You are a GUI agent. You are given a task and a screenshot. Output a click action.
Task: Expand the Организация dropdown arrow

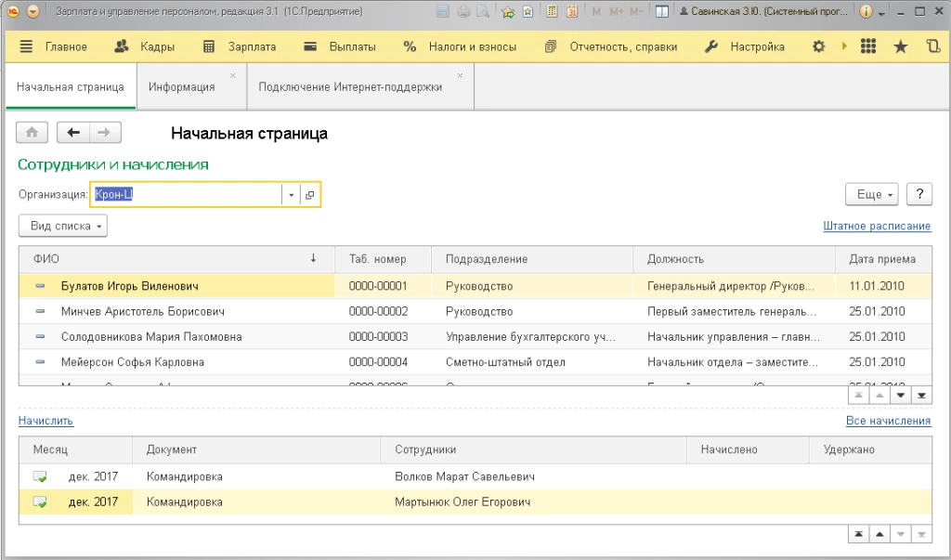(x=291, y=195)
